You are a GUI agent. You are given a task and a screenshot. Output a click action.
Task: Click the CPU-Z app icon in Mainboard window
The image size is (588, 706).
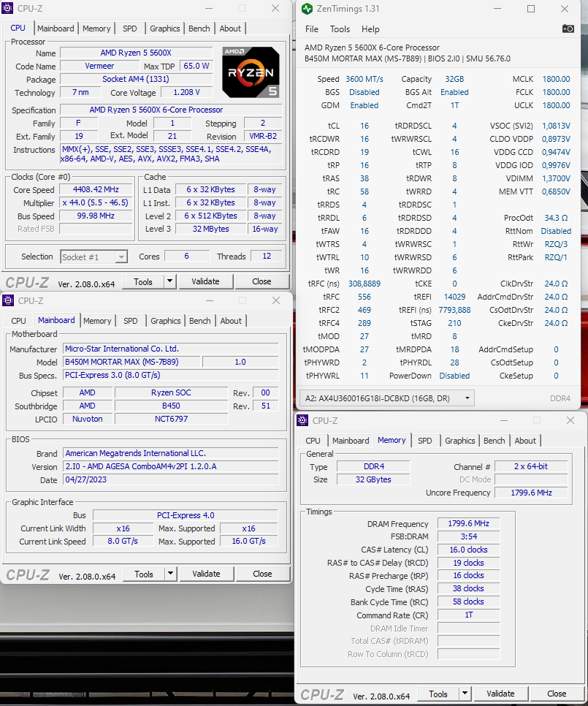(7, 300)
